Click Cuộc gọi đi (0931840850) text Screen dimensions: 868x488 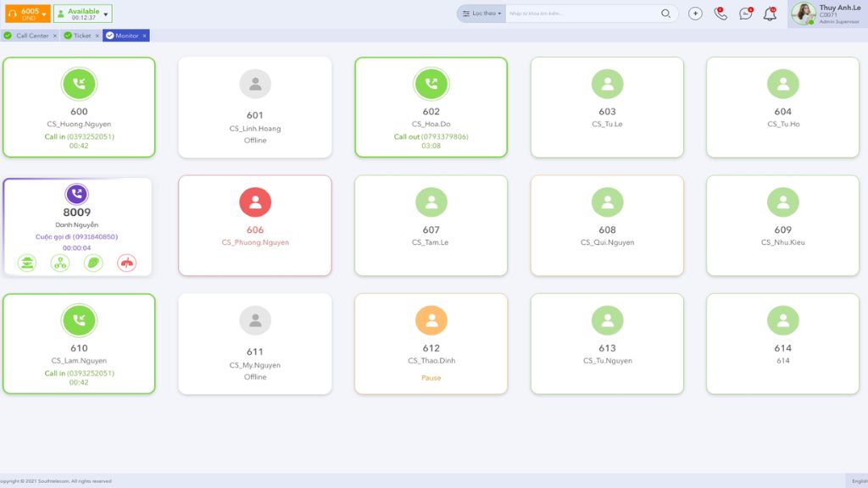[76, 237]
